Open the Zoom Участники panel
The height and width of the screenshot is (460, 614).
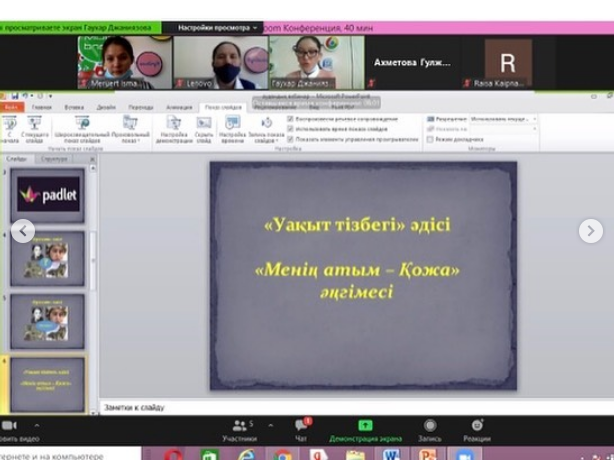click(239, 429)
